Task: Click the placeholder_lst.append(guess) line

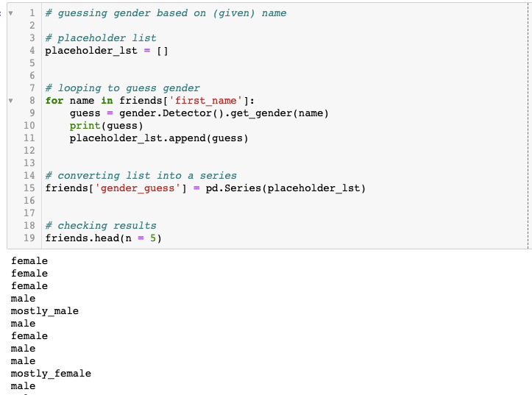Action: point(159,138)
